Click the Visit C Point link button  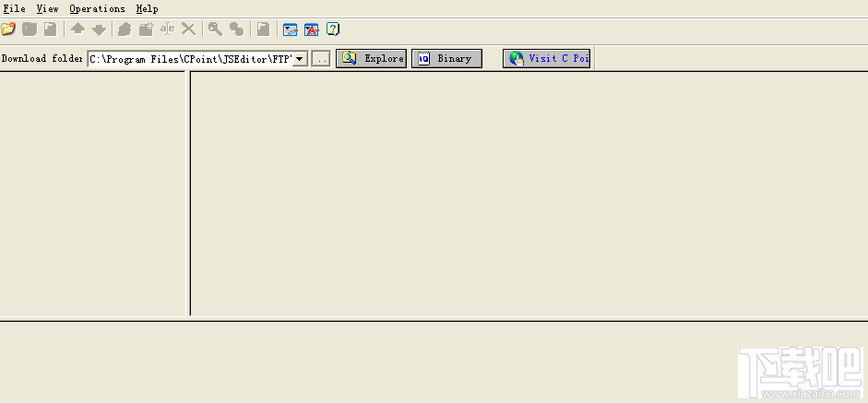pos(546,58)
